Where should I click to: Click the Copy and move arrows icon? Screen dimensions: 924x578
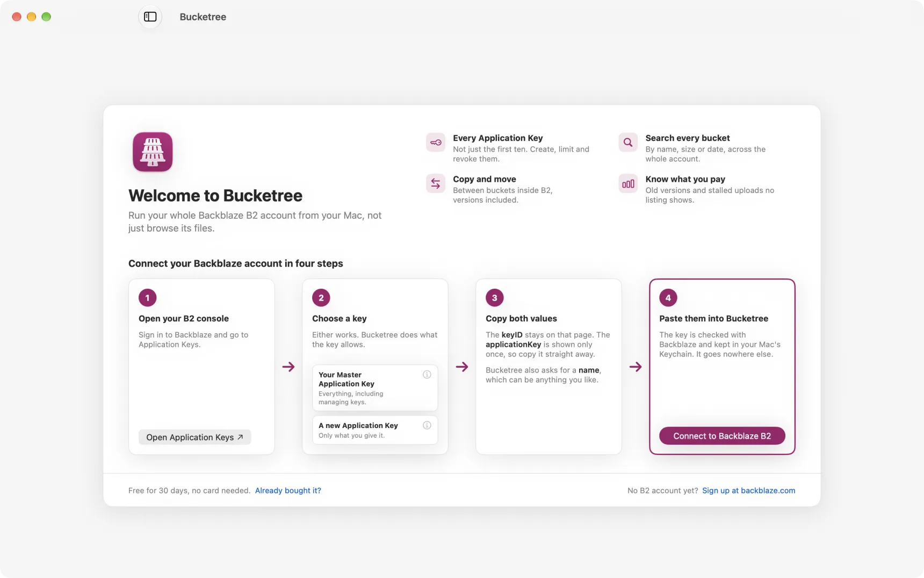436,183
